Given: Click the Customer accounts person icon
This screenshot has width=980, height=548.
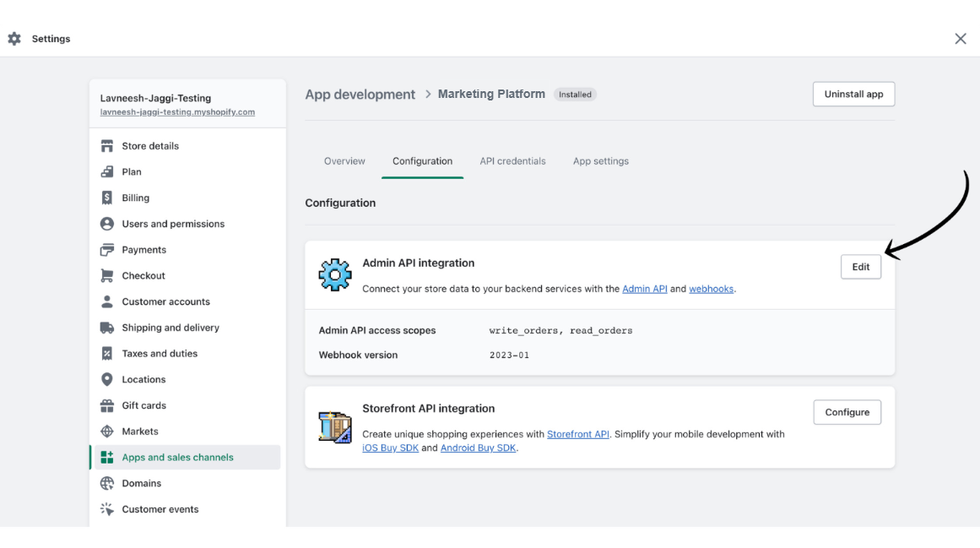Looking at the screenshot, I should click(x=107, y=301).
